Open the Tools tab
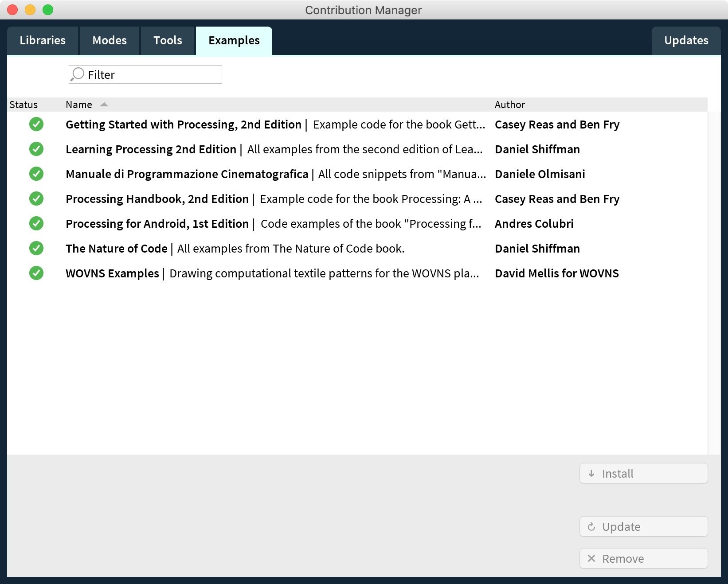The image size is (728, 584). pyautogui.click(x=168, y=40)
